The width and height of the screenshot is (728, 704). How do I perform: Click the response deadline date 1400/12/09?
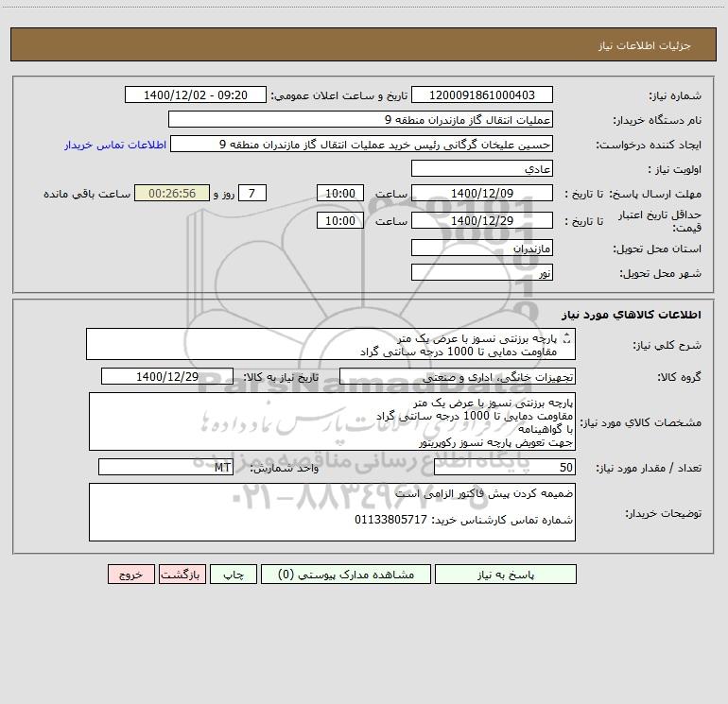click(482, 193)
